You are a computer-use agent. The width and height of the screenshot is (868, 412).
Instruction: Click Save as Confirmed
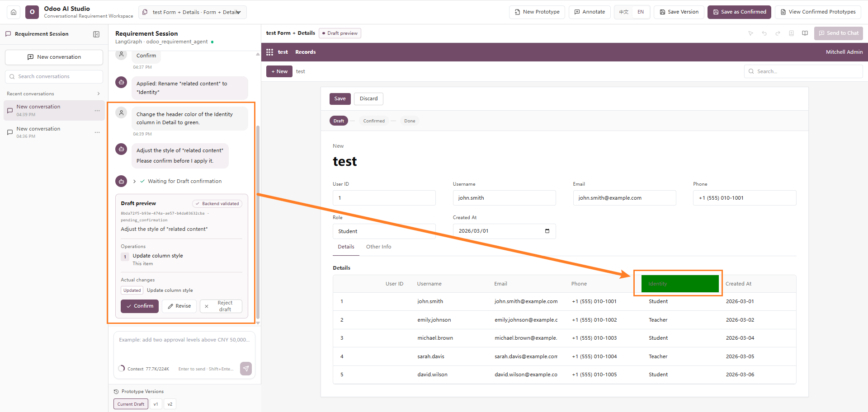[x=740, y=12]
